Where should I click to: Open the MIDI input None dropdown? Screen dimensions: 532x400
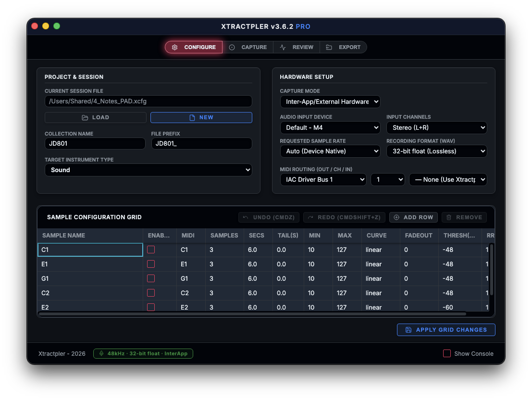tap(448, 180)
